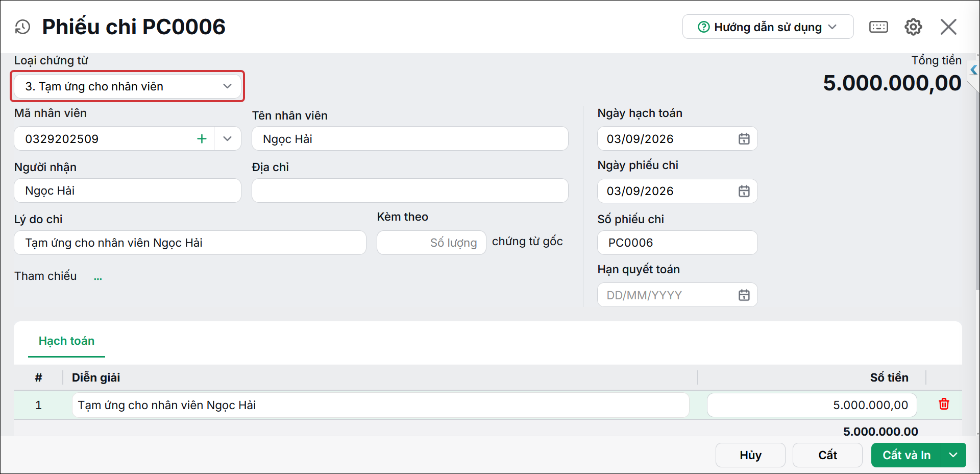980x474 pixels.
Task: Open the voucher history clock icon
Action: click(22, 27)
